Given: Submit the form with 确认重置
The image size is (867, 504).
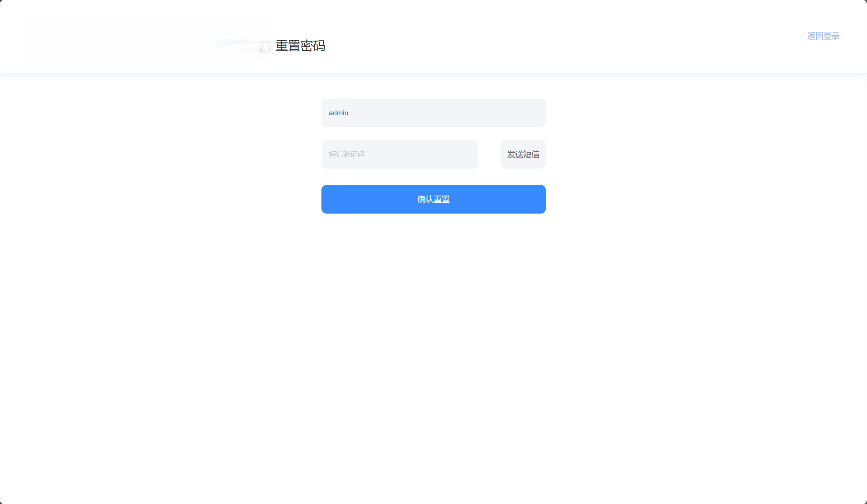Looking at the screenshot, I should tap(433, 199).
